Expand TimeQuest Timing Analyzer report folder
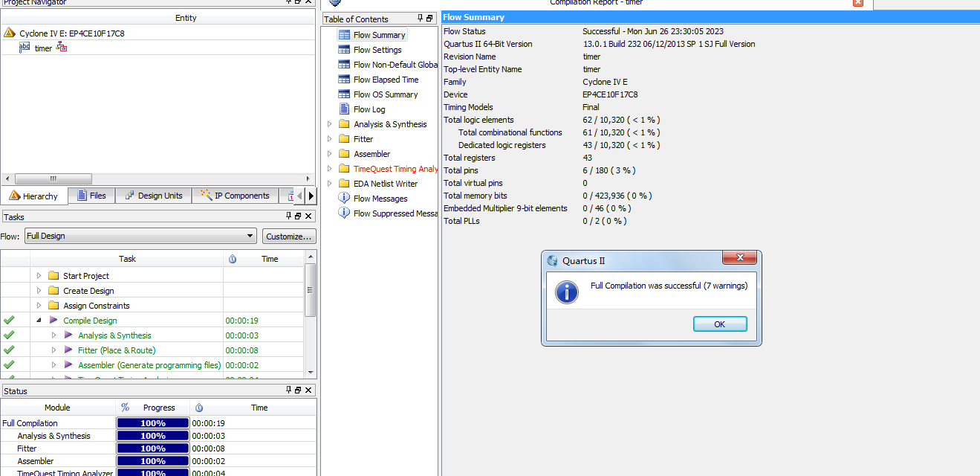The image size is (980, 476). (330, 169)
